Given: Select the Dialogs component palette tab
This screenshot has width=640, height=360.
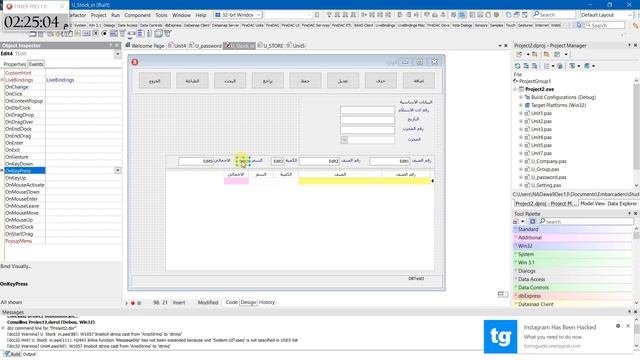Looking at the screenshot, I should pyautogui.click(x=109, y=25).
